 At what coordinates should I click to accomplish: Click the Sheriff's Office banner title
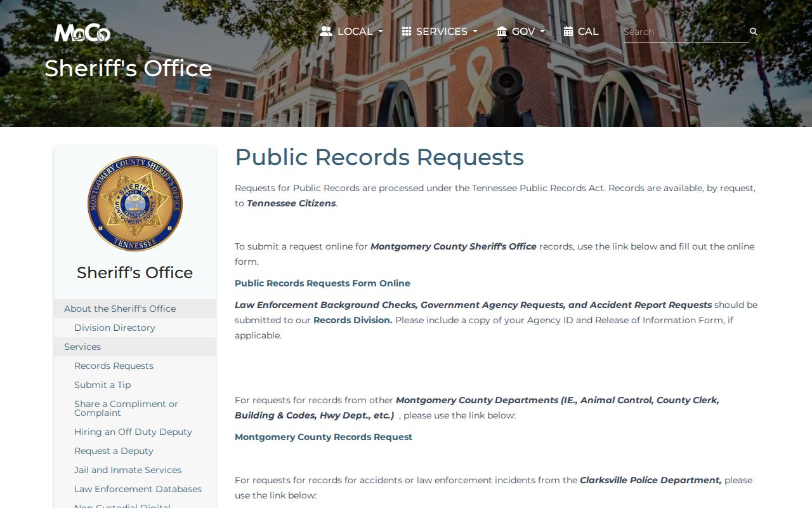[128, 68]
